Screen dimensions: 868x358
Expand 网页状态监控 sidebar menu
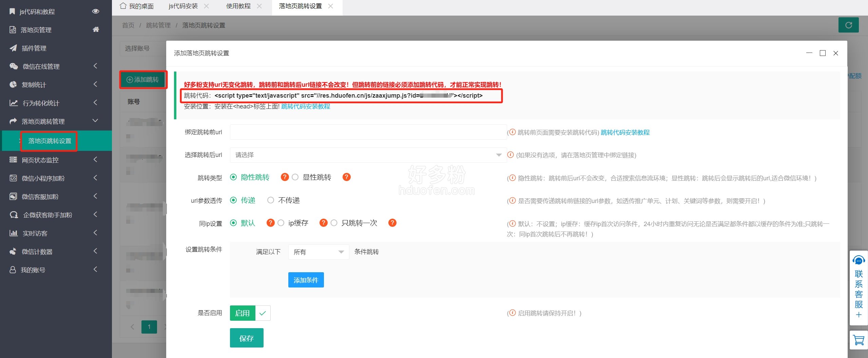95,159
